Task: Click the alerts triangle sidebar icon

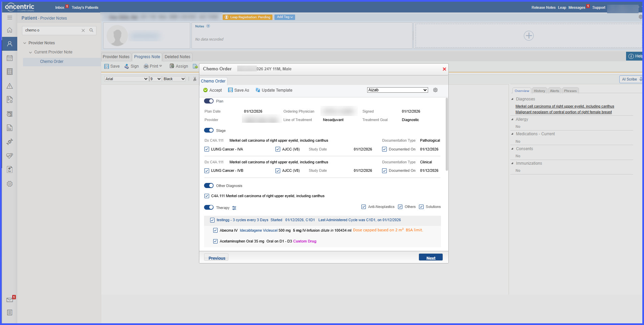Action: (x=9, y=86)
